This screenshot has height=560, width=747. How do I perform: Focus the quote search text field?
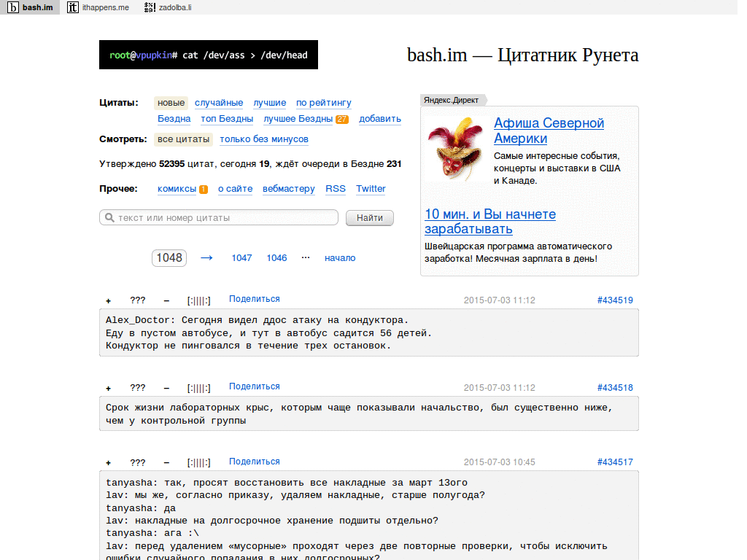point(219,217)
